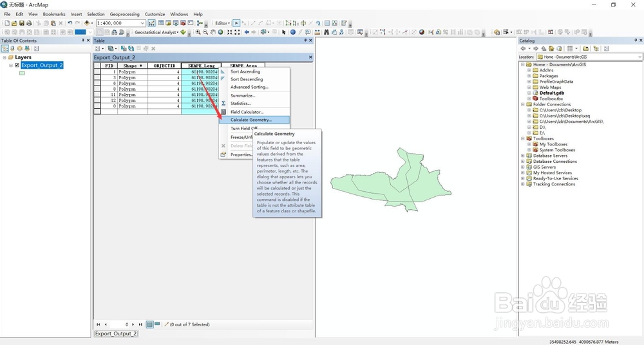
Task: Select the row selector box for FID 1
Action: (x=97, y=71)
